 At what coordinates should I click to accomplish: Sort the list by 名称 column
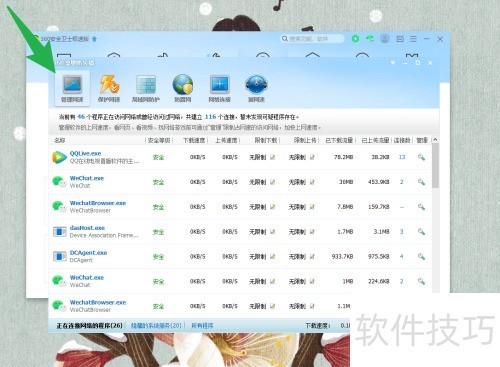(x=60, y=140)
